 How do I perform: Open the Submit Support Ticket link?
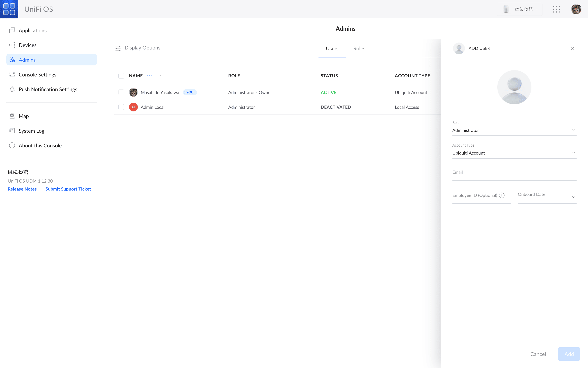tap(68, 189)
